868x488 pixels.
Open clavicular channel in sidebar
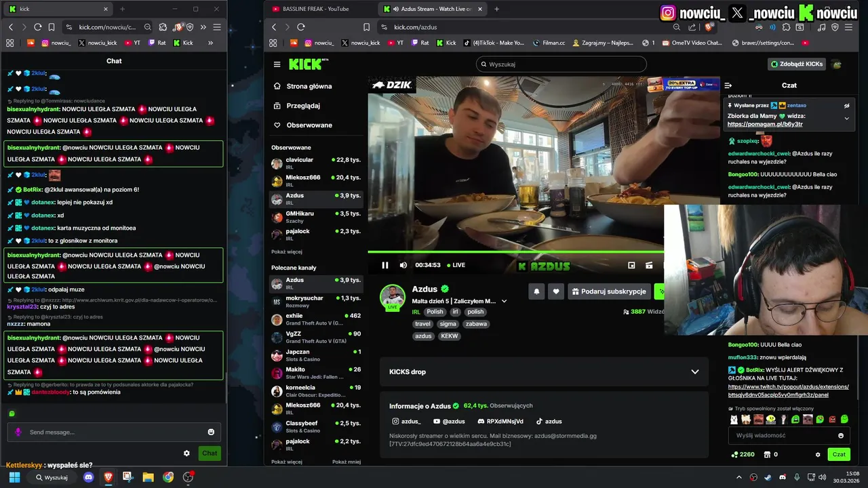click(x=317, y=163)
